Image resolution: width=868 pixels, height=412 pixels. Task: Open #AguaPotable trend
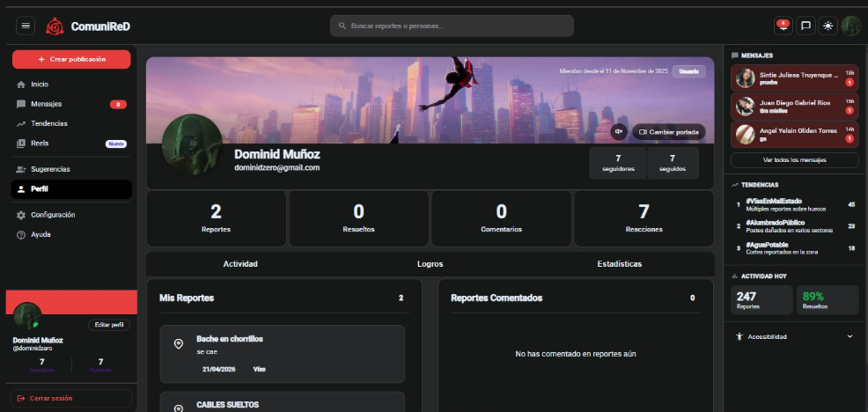point(795,248)
